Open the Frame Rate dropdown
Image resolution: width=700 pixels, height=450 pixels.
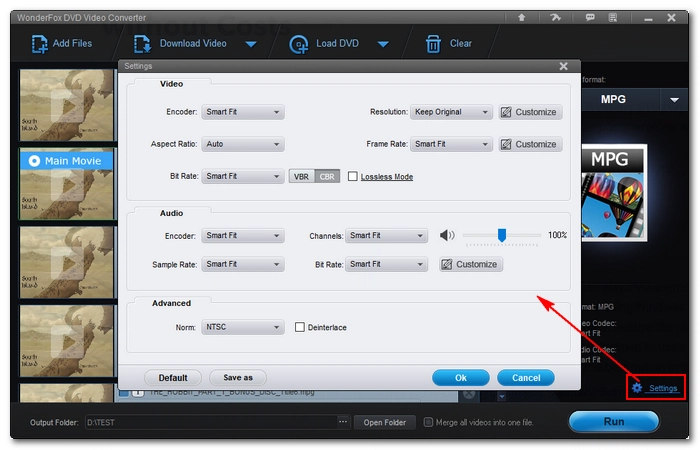pyautogui.click(x=451, y=144)
